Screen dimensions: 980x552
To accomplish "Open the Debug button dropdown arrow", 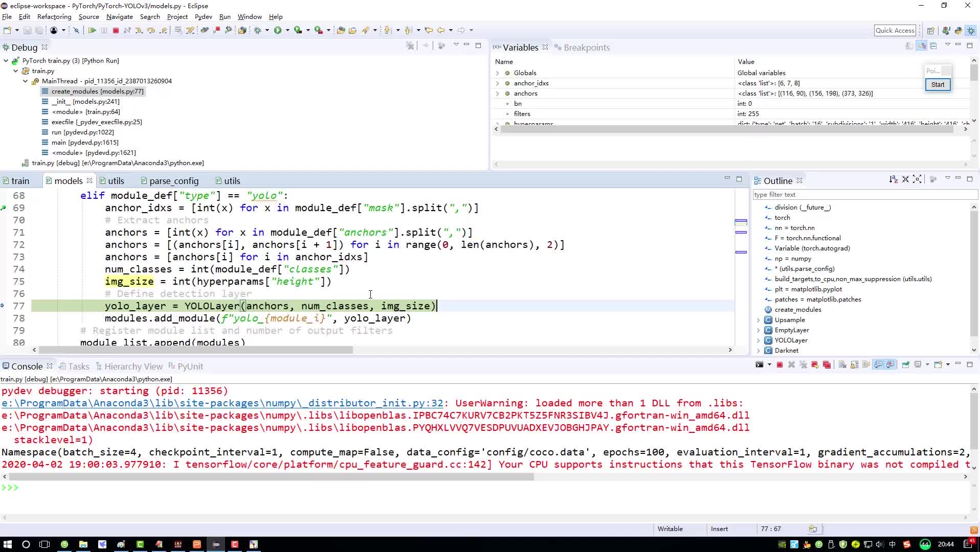I will click(267, 31).
